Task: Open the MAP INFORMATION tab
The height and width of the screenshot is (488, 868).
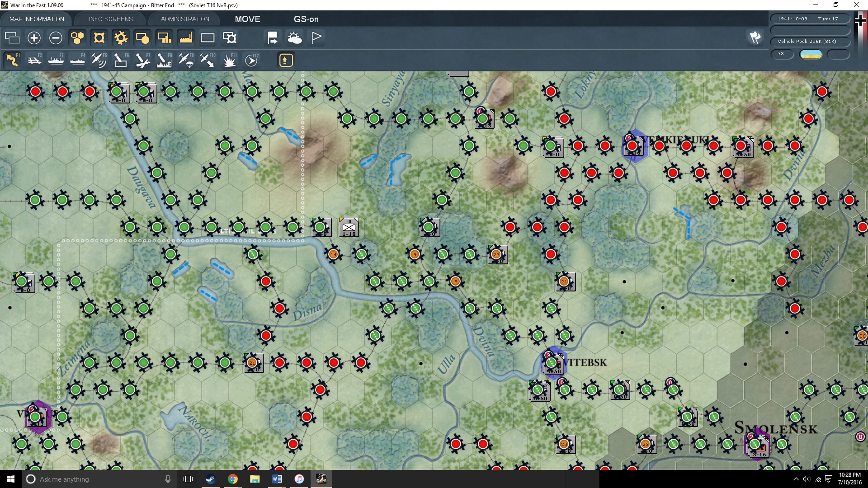Action: click(37, 19)
